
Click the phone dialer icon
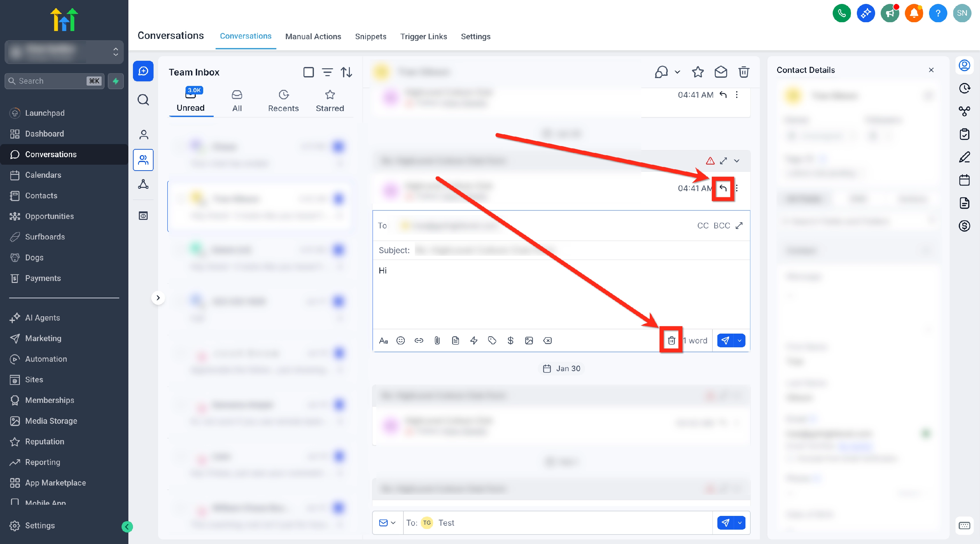[841, 13]
